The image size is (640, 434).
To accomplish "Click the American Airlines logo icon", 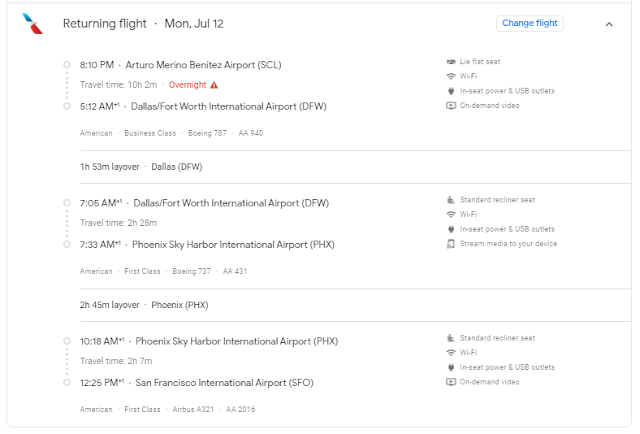I will tap(32, 24).
